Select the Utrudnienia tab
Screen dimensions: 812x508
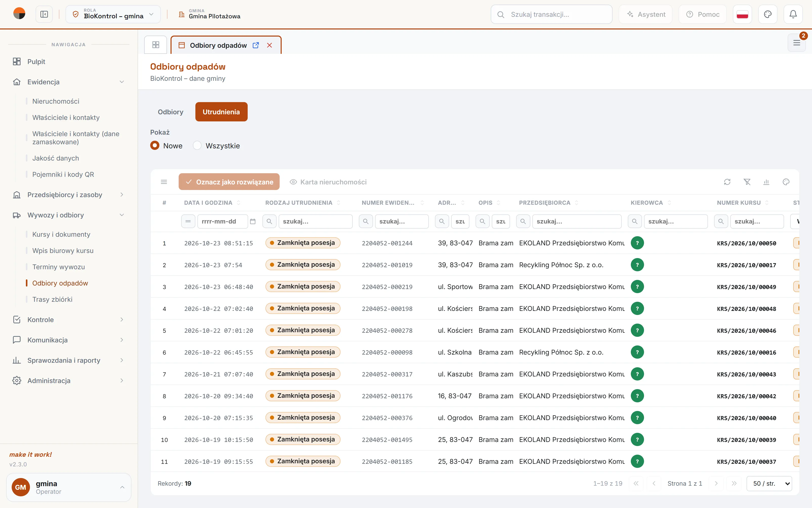[221, 112]
